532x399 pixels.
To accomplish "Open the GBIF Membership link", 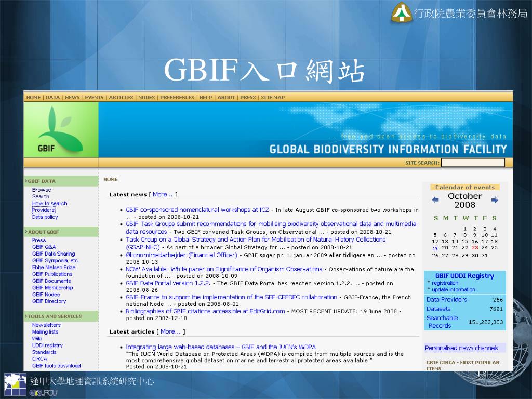I will click(52, 287).
